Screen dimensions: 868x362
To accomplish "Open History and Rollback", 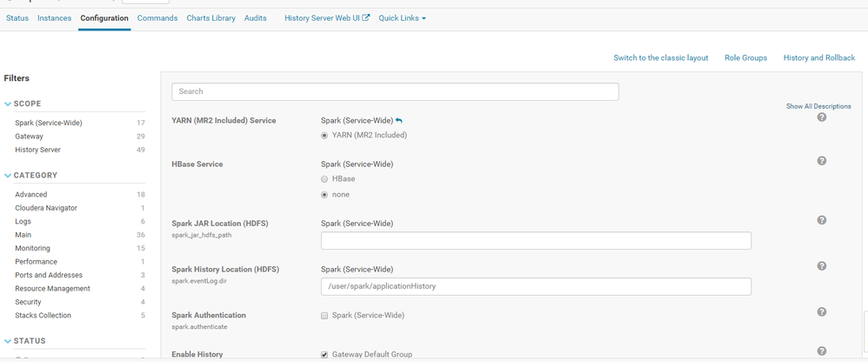I will pos(819,57).
